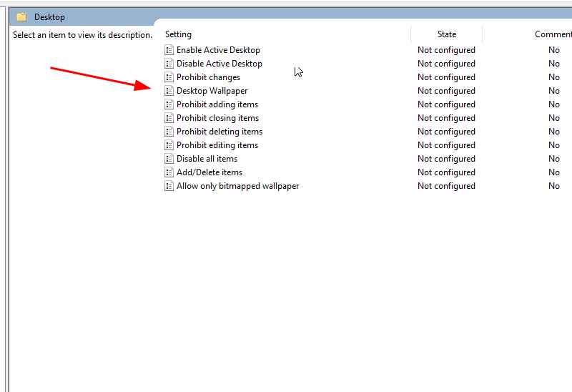This screenshot has width=572, height=392.
Task: Sort by the State column header
Action: coord(446,34)
